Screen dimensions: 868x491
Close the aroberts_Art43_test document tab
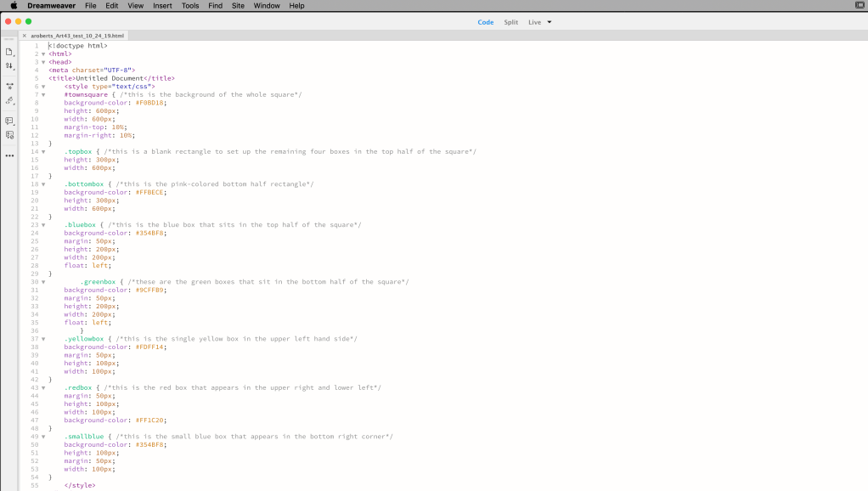[24, 36]
